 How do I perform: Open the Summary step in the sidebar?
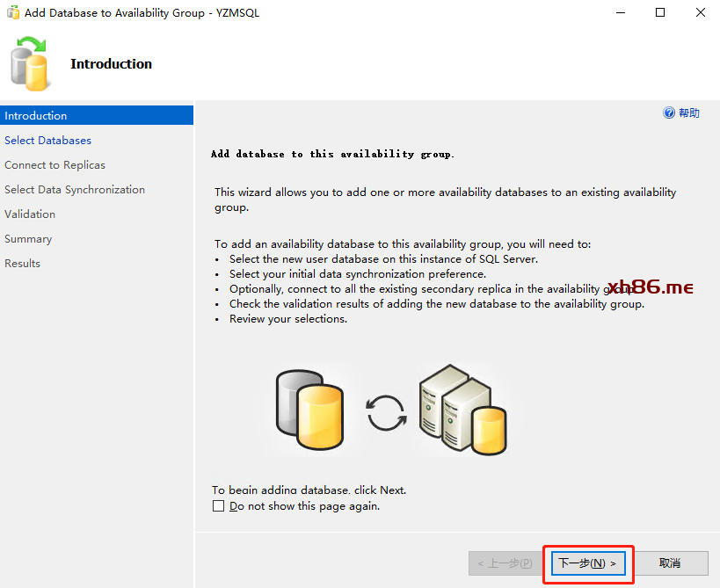(x=28, y=239)
